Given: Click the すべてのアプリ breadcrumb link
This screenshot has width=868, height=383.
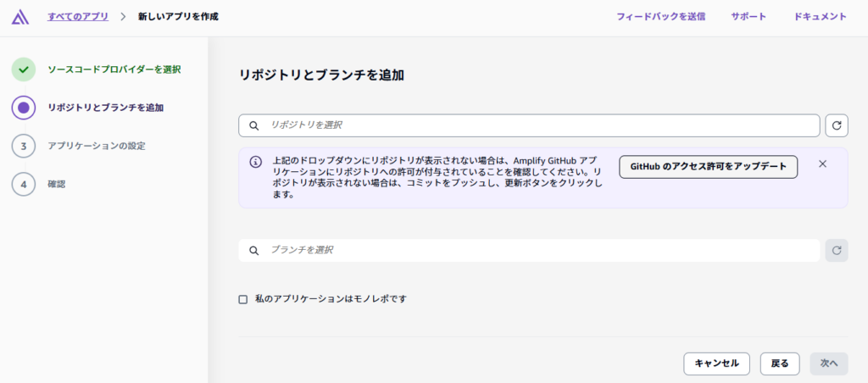Looking at the screenshot, I should pyautogui.click(x=78, y=16).
